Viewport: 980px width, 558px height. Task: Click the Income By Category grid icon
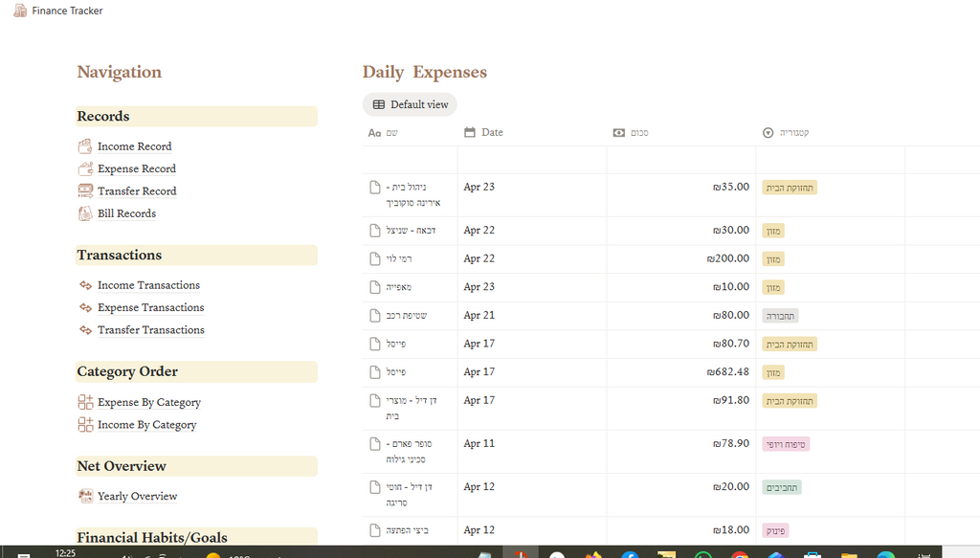click(85, 425)
